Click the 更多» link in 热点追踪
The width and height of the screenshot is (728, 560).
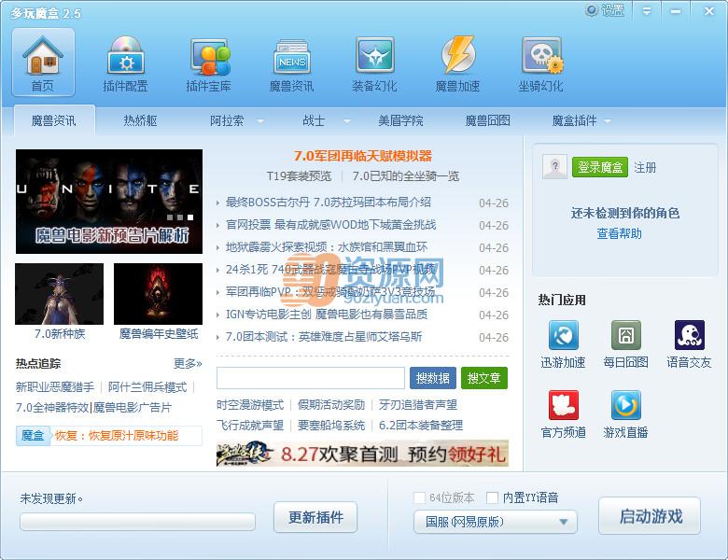(x=188, y=364)
